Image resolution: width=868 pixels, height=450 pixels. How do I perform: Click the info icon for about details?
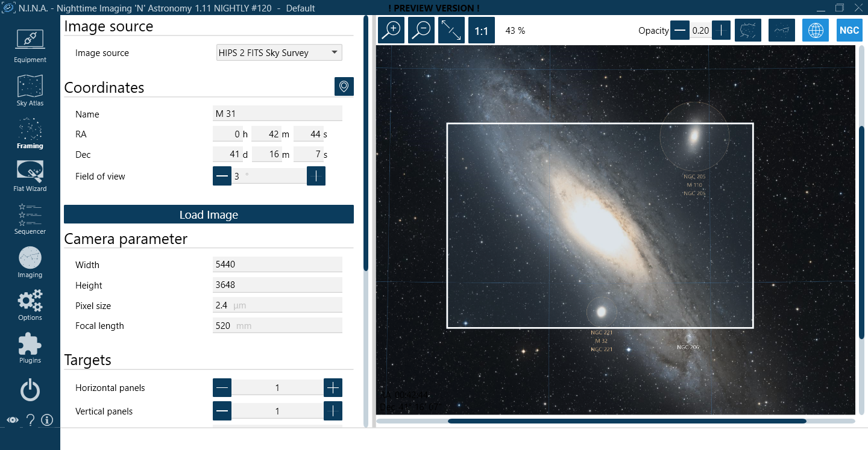47,420
